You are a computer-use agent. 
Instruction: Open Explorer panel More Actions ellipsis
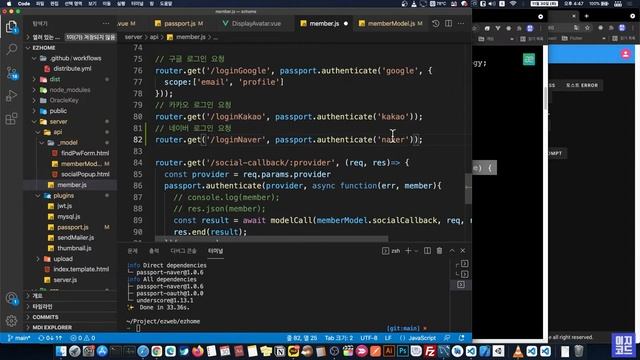click(x=106, y=24)
